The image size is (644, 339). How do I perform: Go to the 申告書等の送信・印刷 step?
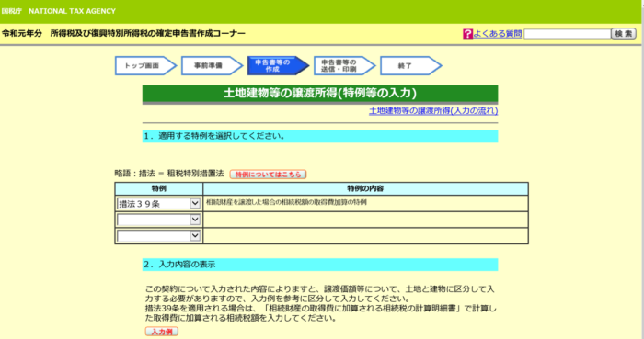pos(345,65)
